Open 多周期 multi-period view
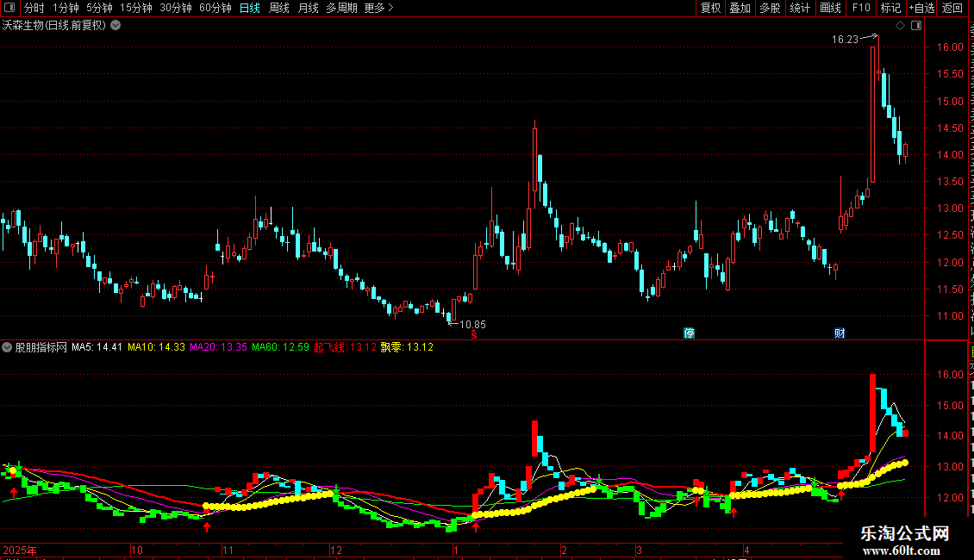This screenshot has height=560, width=974. pos(341,8)
